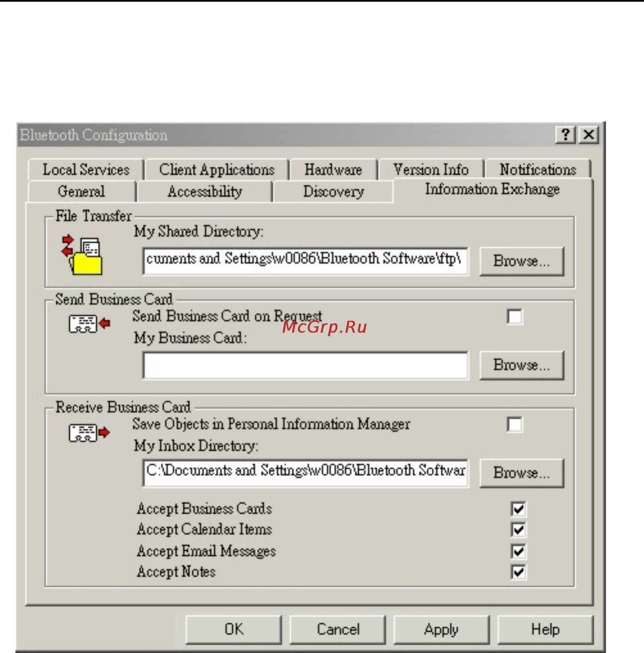Click the "Accept Notes" label

(176, 572)
